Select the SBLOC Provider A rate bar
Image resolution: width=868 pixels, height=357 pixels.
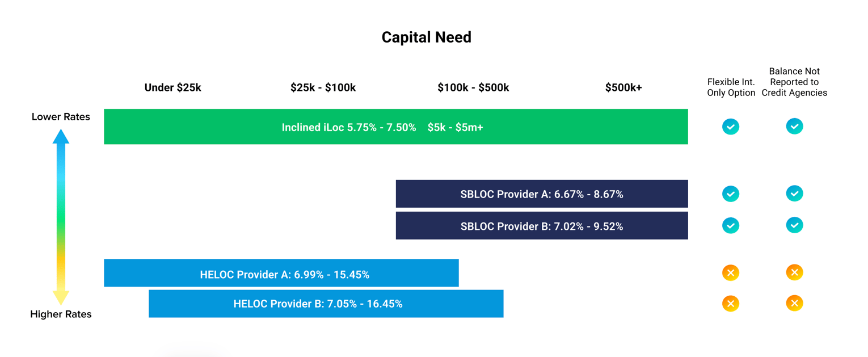pos(541,194)
